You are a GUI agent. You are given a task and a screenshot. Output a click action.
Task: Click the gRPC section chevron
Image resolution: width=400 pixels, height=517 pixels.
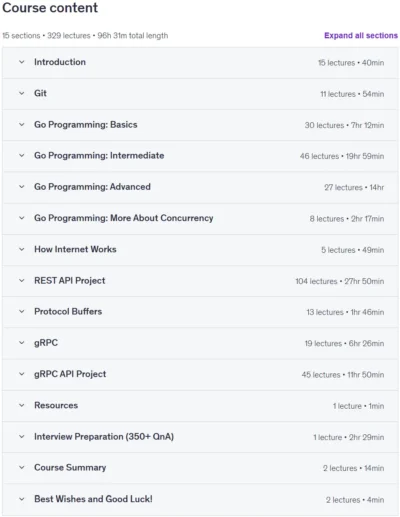tap(22, 343)
